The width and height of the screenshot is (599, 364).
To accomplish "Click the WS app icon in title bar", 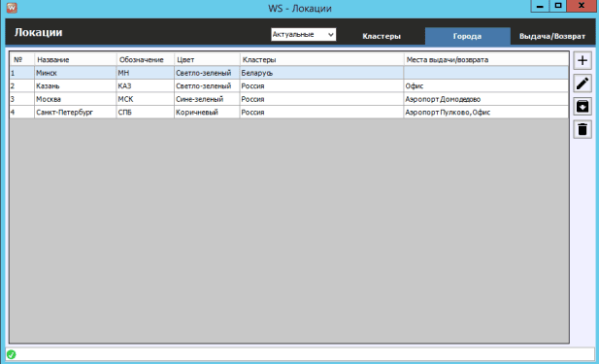I will pos(12,7).
